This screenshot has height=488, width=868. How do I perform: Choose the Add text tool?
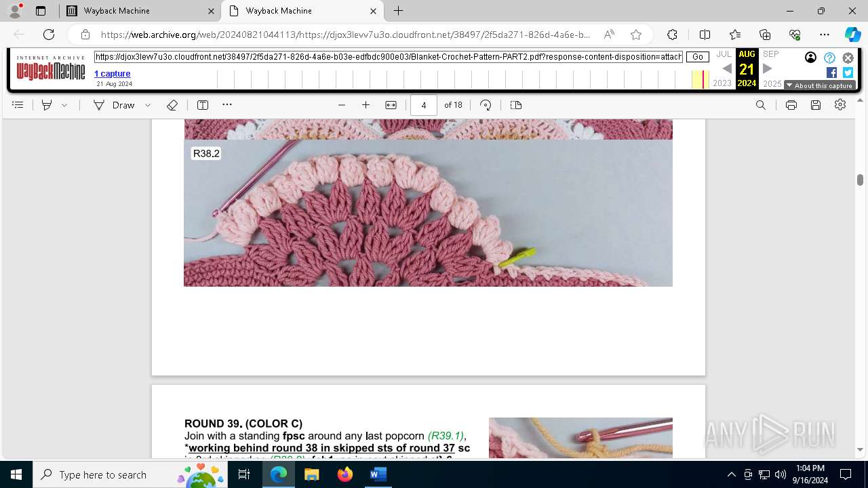[x=203, y=105]
